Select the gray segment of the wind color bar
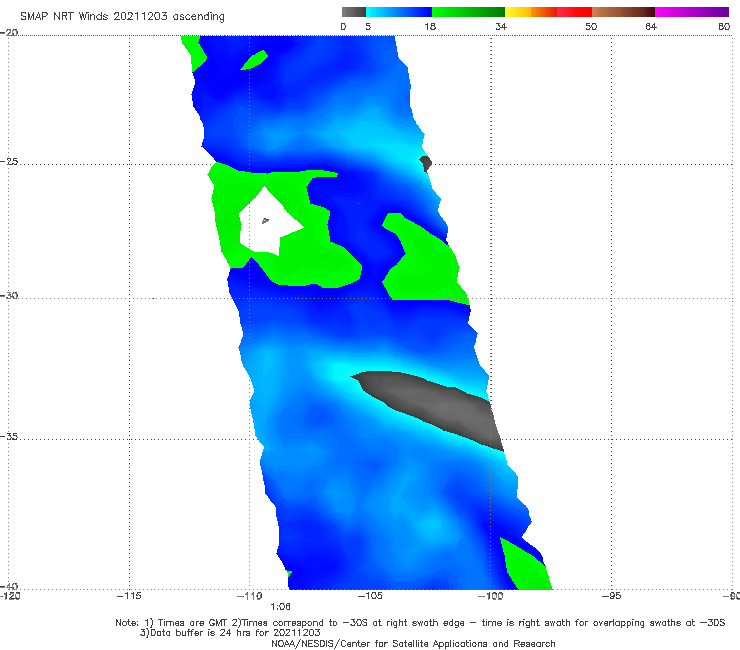This screenshot has width=740, height=650. 354,12
